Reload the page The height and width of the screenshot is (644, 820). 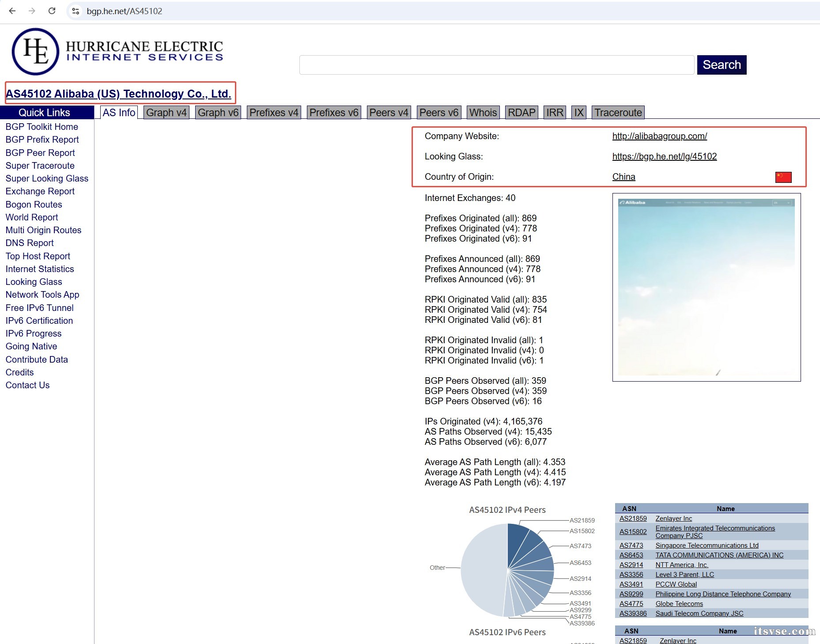tap(52, 11)
